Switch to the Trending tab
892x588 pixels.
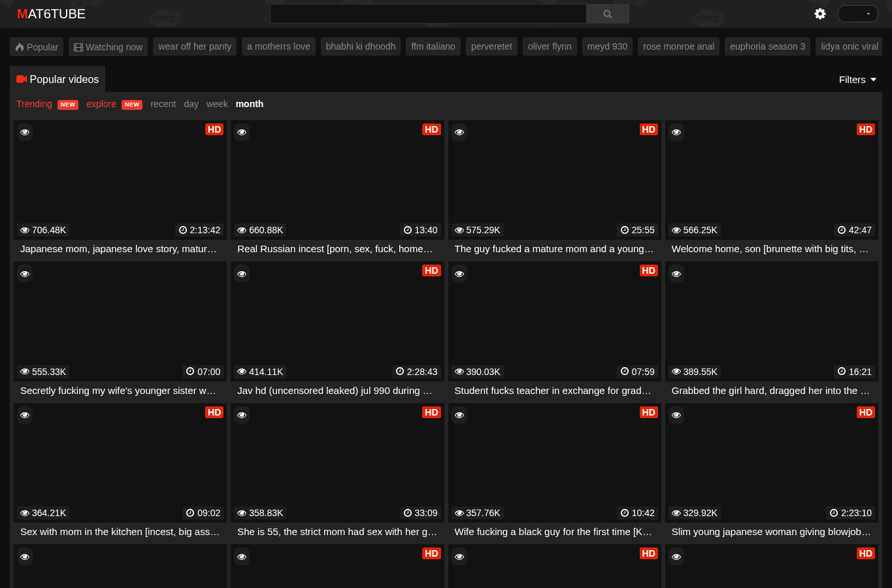point(34,104)
